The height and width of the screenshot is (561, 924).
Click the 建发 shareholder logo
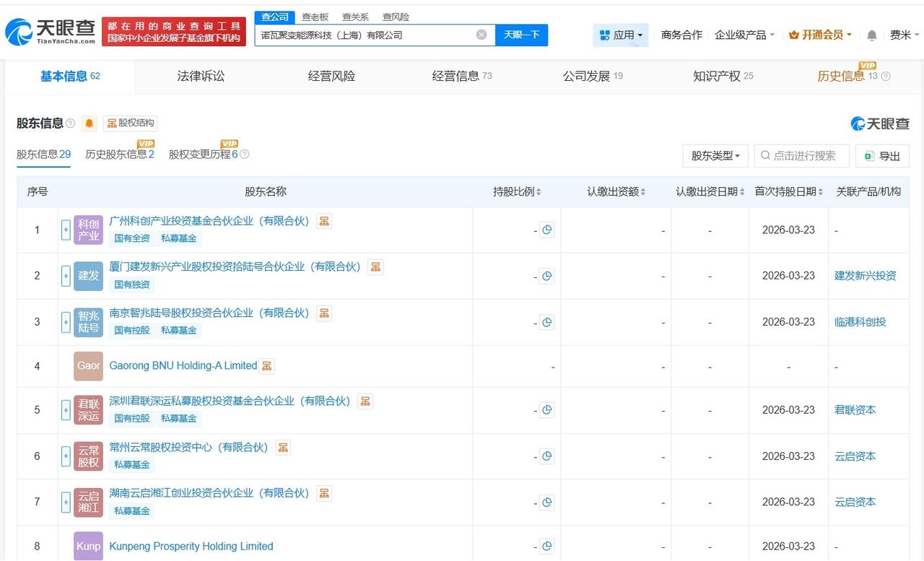pos(88,276)
